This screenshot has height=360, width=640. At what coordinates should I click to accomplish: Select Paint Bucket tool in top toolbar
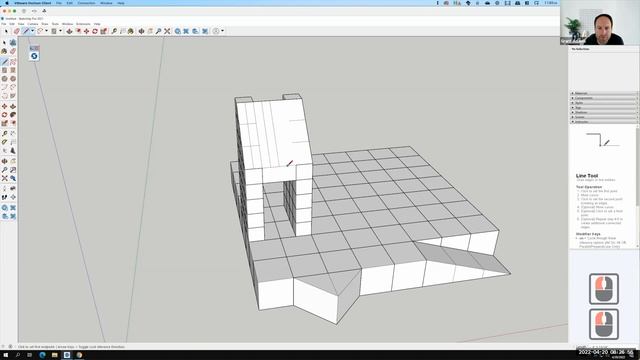point(131,31)
